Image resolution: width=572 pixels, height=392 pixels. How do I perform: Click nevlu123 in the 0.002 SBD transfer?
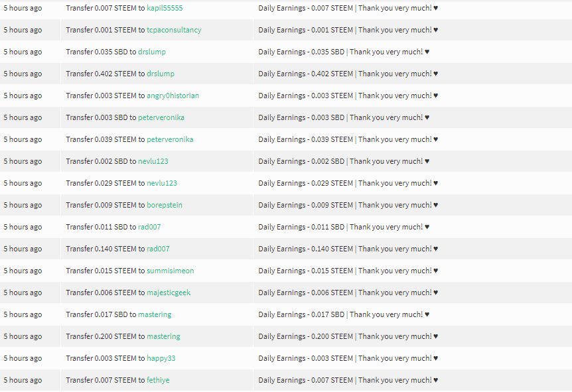tap(153, 161)
